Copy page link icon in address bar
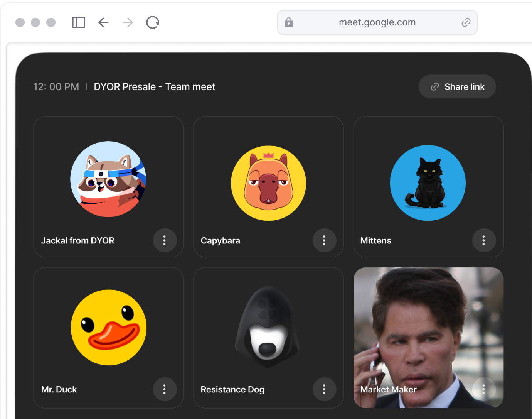 coord(466,22)
